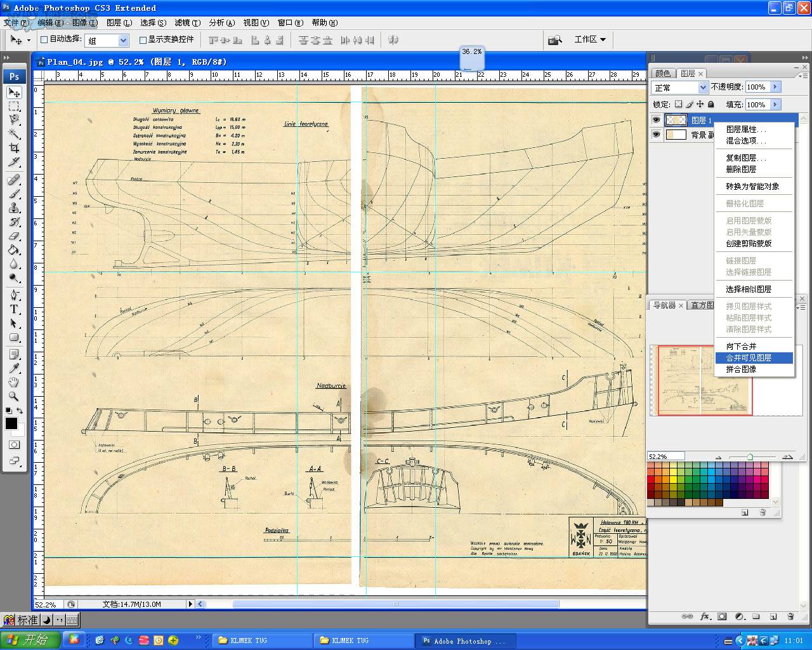The width and height of the screenshot is (812, 650).
Task: Open the status bar info arrow
Action: (x=190, y=604)
